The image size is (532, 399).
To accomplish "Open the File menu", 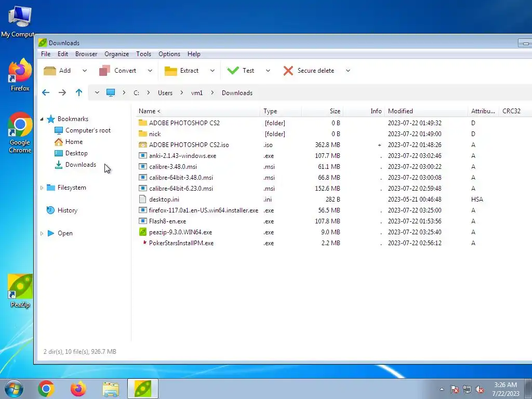I will 46,54.
